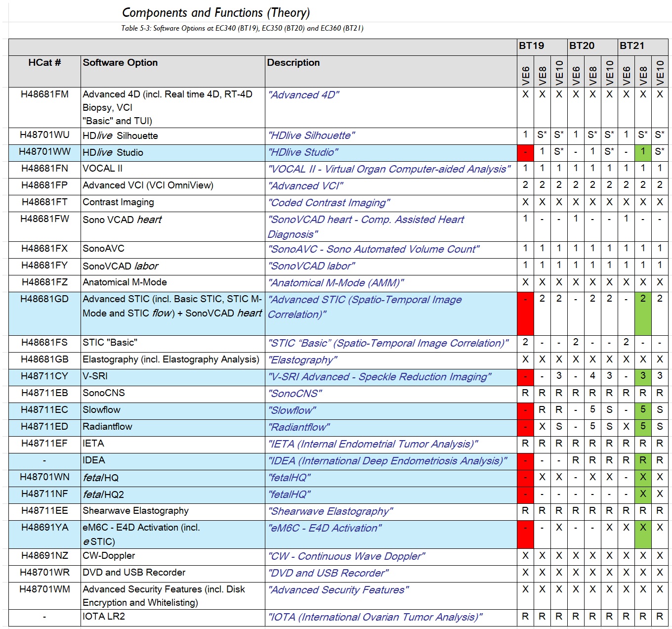Select the "Components and Functions (Theory)" page title
Image resolution: width=672 pixels, height=629 pixels.
[x=216, y=12]
